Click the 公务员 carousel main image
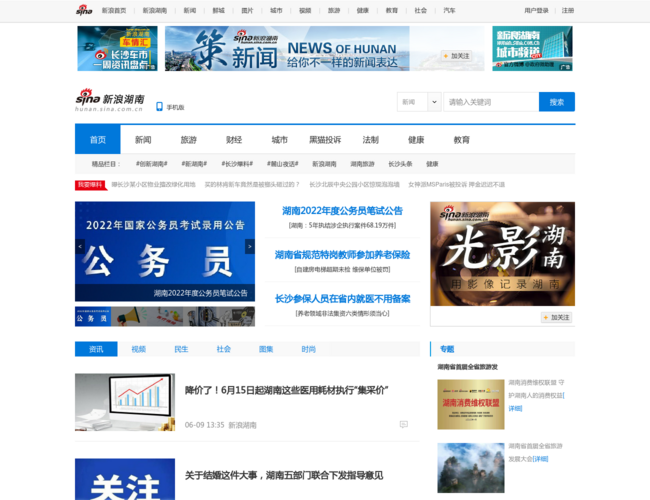 165,251
